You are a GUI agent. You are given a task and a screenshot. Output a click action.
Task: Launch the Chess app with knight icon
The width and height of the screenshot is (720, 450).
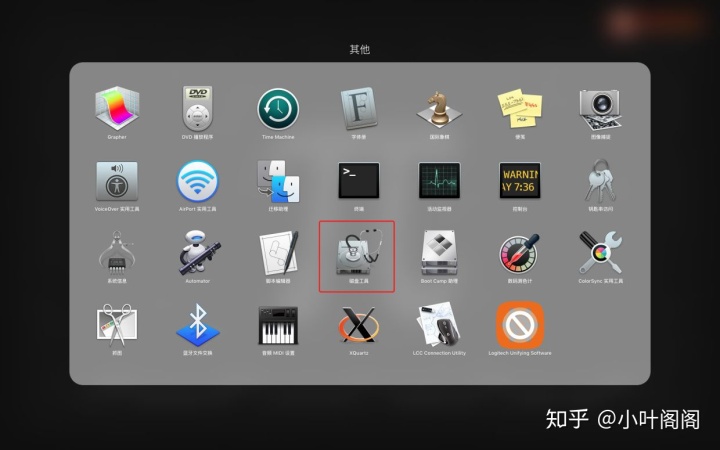439,109
